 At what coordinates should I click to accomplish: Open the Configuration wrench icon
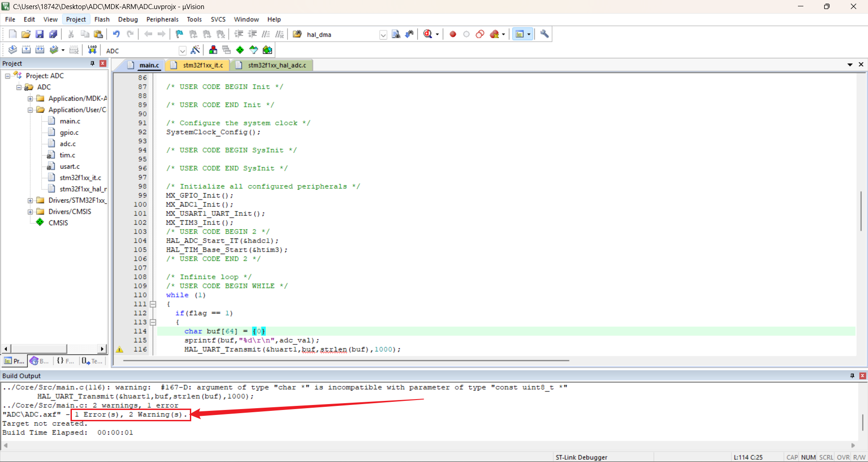coord(544,34)
